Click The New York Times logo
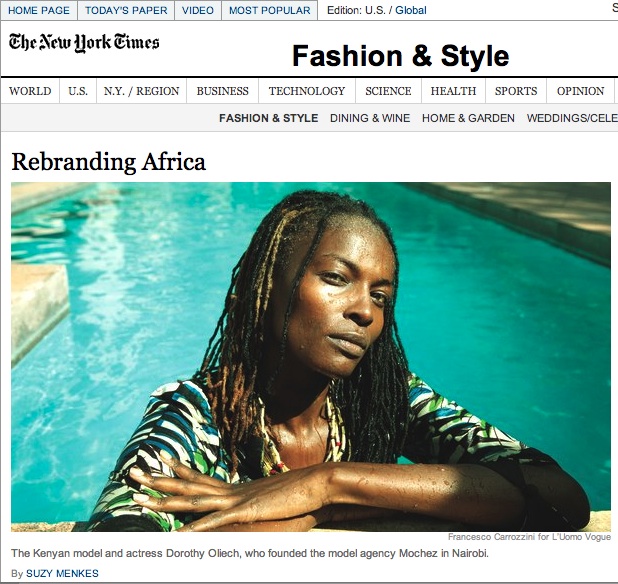The image size is (618, 584). tap(84, 43)
